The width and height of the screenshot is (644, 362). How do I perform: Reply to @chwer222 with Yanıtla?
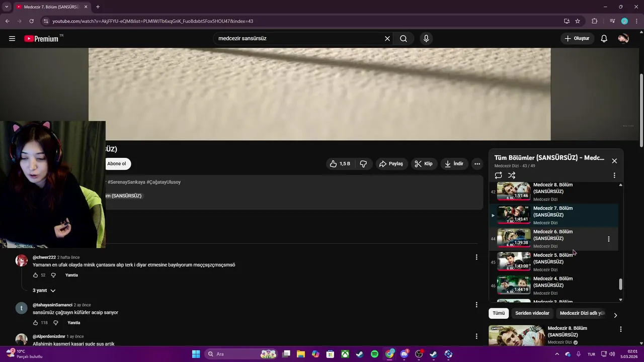click(x=71, y=275)
